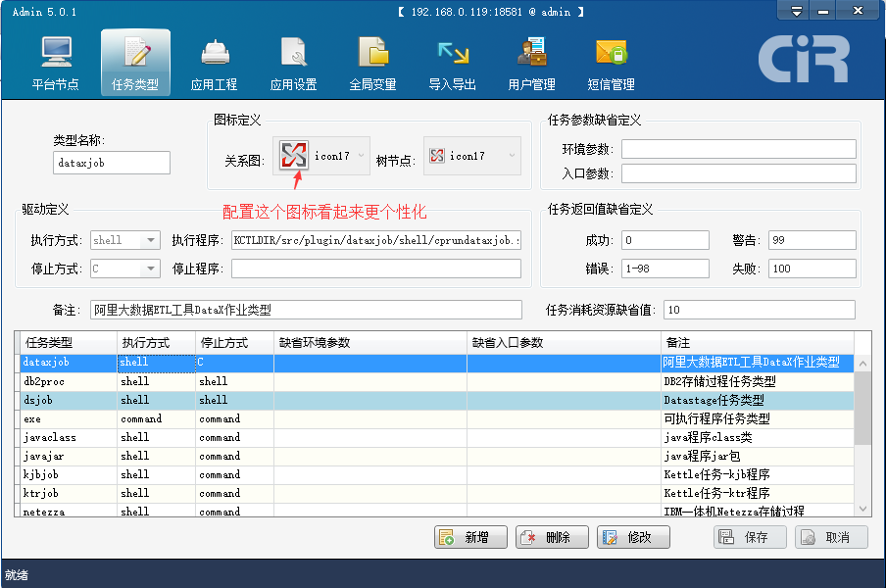Click the 保存 save button
This screenshot has width=886, height=588.
750,537
